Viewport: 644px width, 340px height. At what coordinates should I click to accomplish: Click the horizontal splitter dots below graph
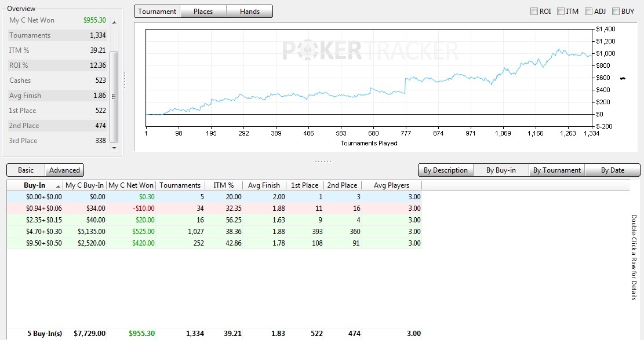click(x=323, y=162)
